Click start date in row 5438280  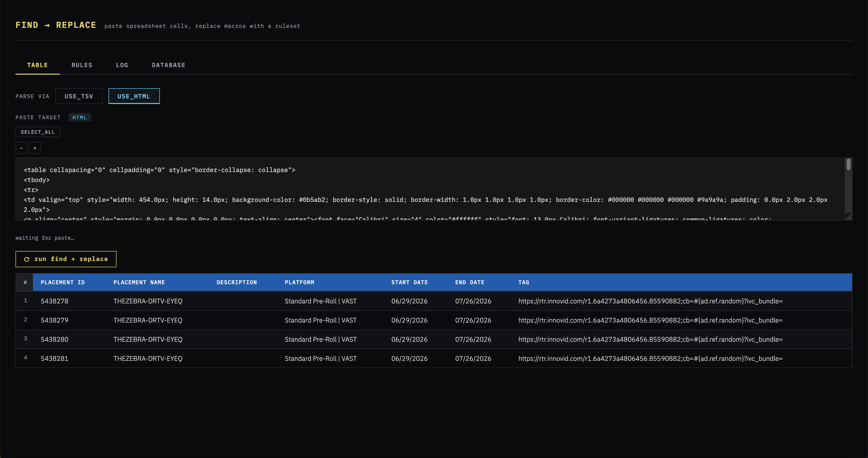tap(409, 339)
